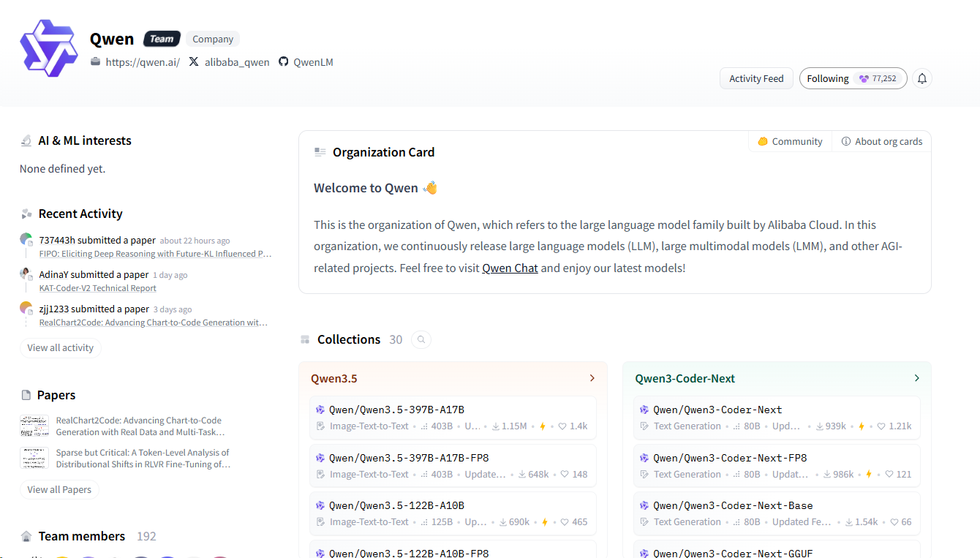Open the alibaba_qwen X profile link

pyautogui.click(x=237, y=62)
